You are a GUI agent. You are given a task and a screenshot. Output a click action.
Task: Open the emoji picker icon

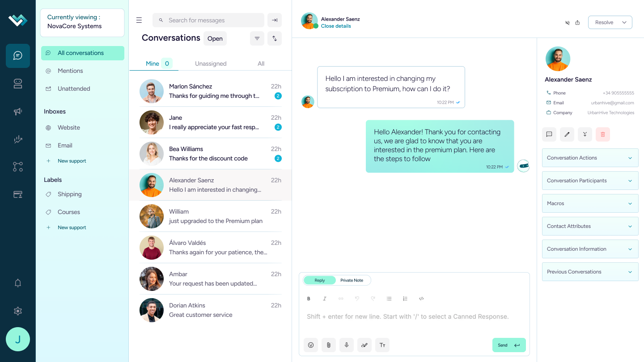[x=310, y=345]
